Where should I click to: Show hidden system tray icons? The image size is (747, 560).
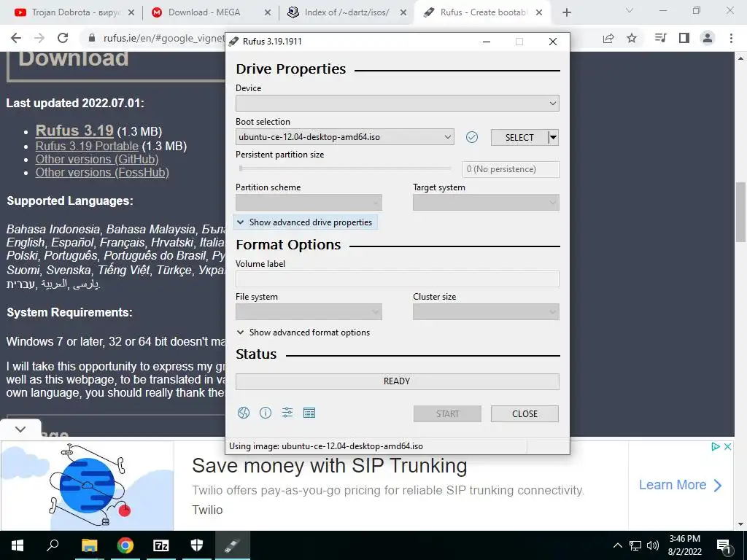[x=617, y=545]
